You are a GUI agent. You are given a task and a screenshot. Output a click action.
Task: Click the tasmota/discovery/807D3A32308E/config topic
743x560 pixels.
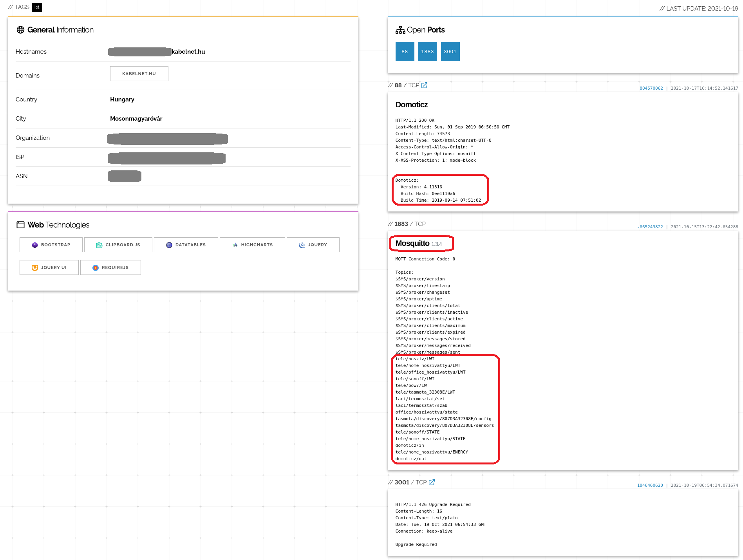tap(443, 419)
